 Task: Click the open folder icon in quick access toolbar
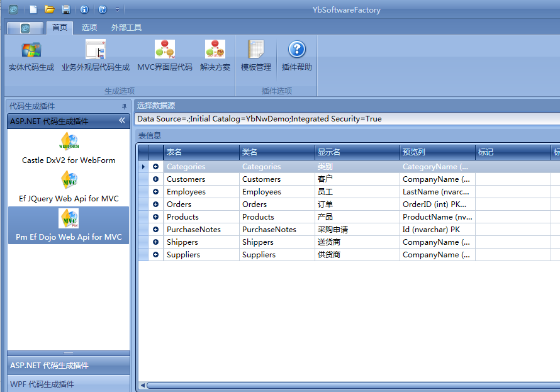tap(49, 9)
